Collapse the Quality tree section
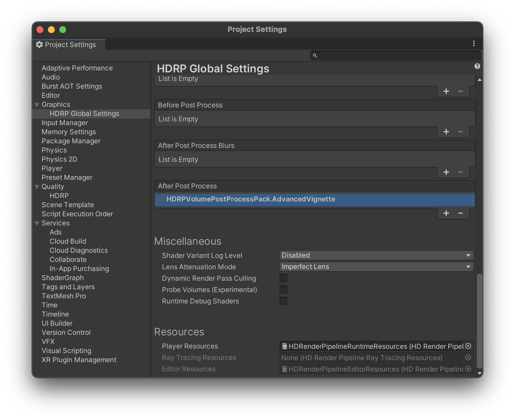515x420 pixels. (x=37, y=187)
